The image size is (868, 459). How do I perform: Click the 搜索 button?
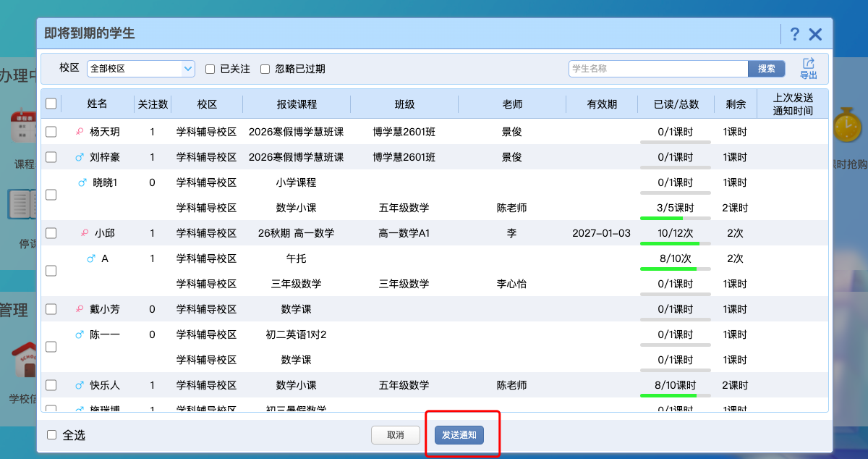[x=766, y=69]
